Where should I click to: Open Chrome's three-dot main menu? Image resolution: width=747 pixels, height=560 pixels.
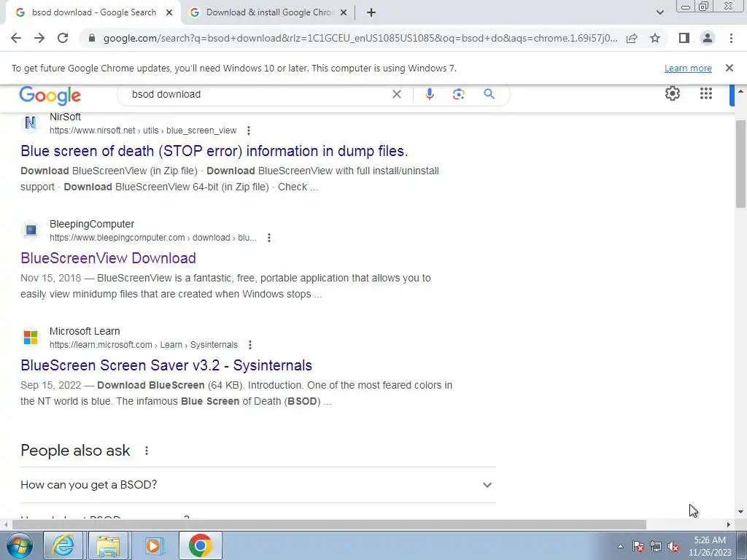(731, 38)
